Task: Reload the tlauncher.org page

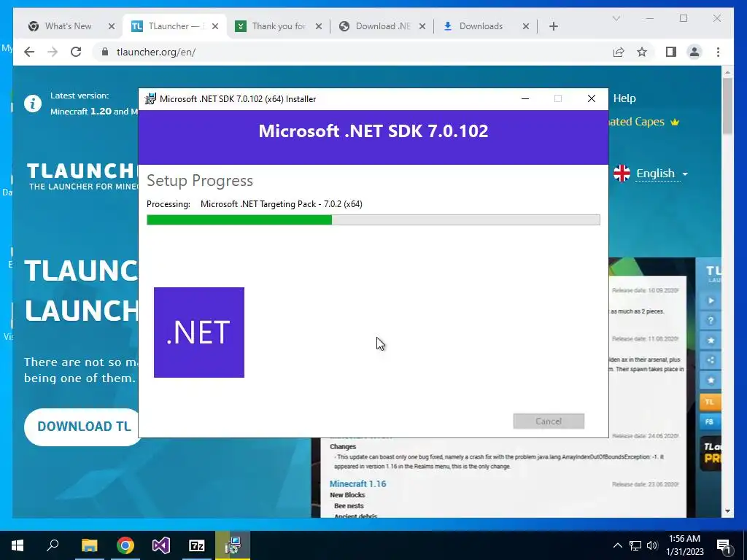Action: (76, 52)
